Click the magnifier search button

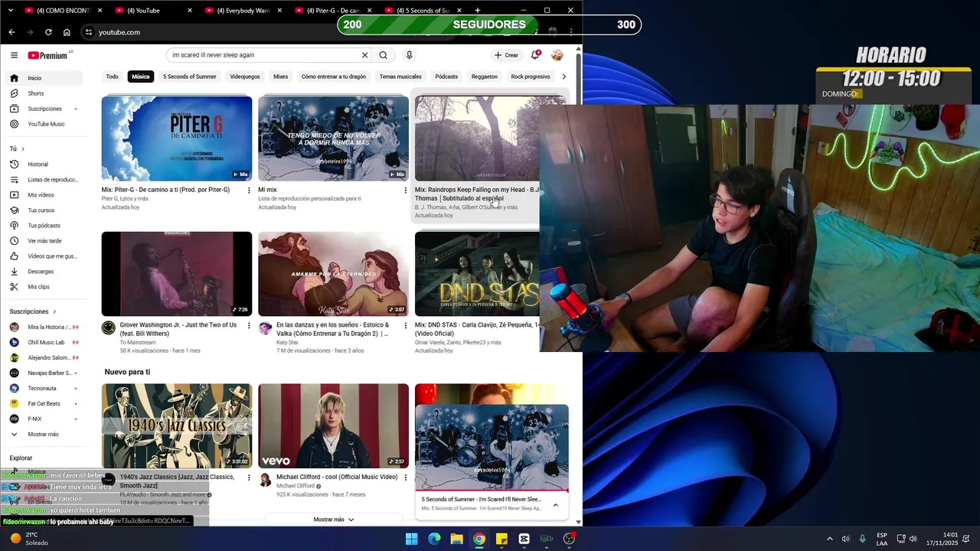tap(384, 55)
